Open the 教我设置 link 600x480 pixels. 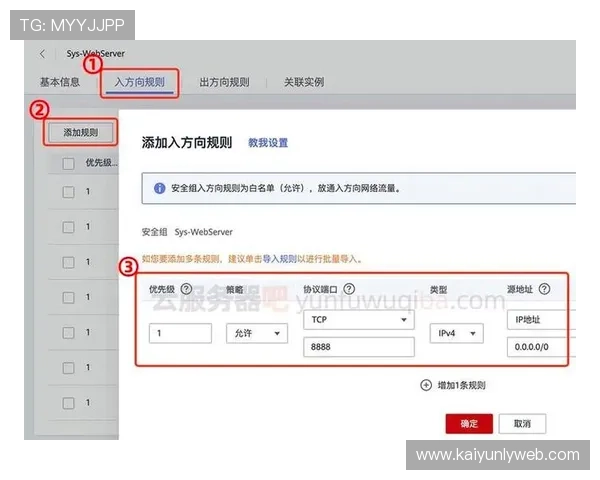268,143
